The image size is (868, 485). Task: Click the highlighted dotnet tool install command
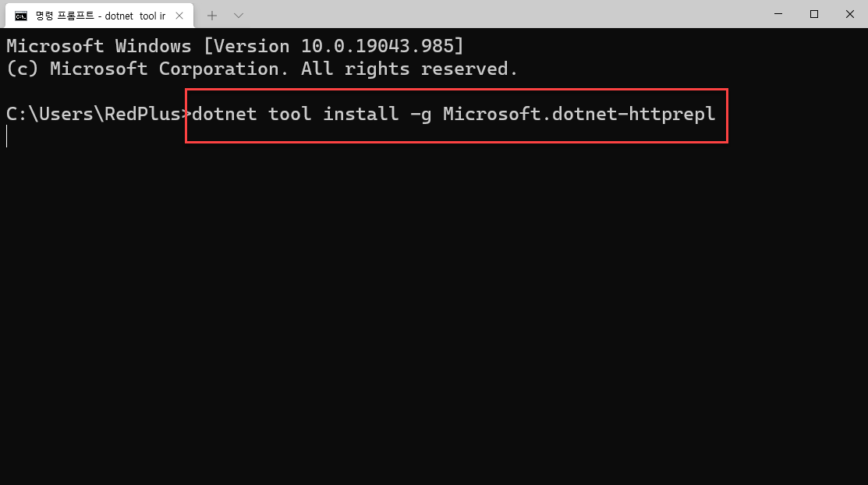tap(456, 115)
